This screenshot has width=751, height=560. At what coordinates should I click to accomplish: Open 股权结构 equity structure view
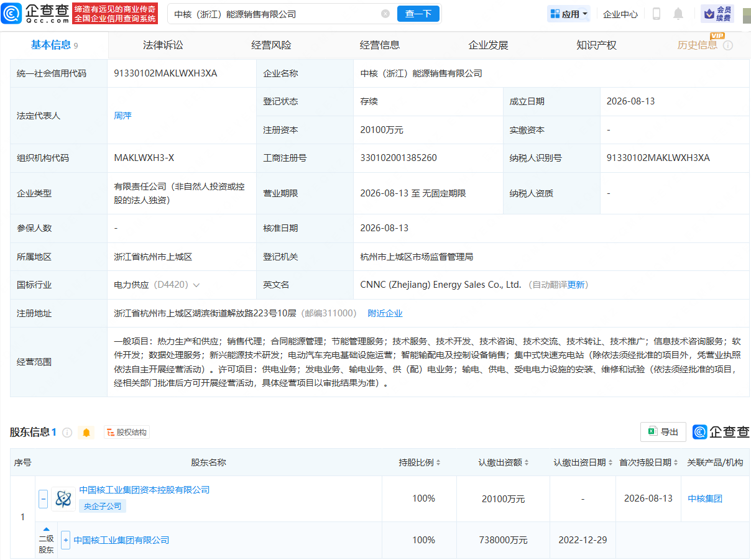tap(127, 432)
